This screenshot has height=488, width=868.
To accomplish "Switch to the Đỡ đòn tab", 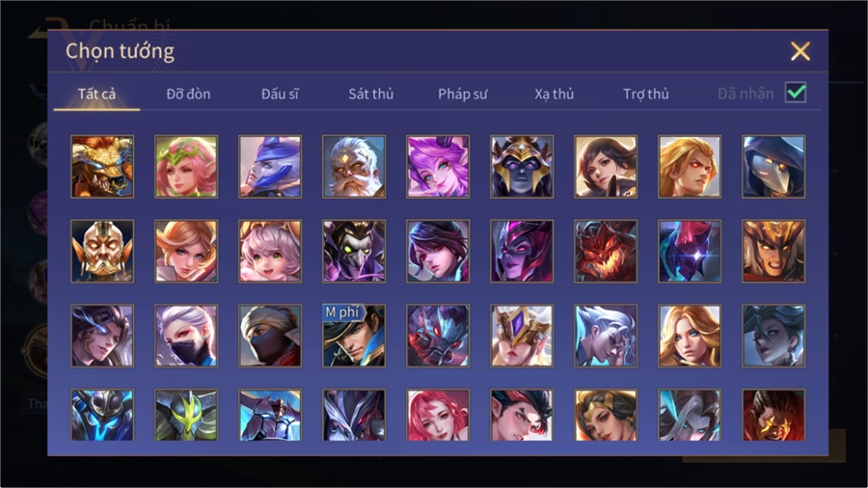I will [x=188, y=95].
